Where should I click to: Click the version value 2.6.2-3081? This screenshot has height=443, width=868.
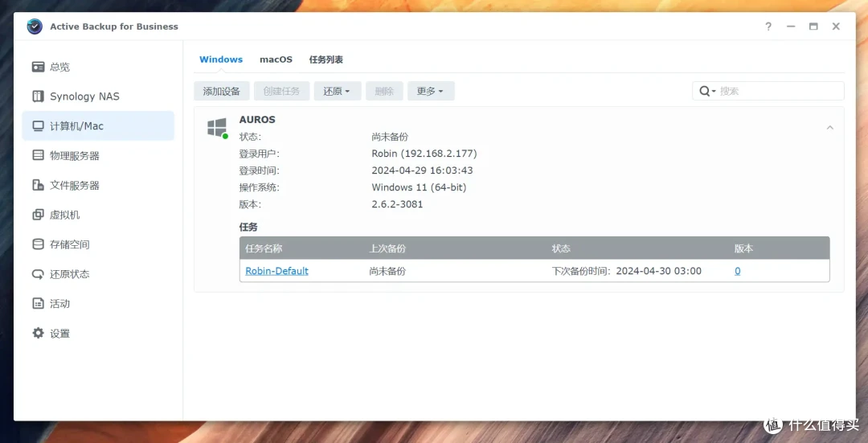click(397, 204)
